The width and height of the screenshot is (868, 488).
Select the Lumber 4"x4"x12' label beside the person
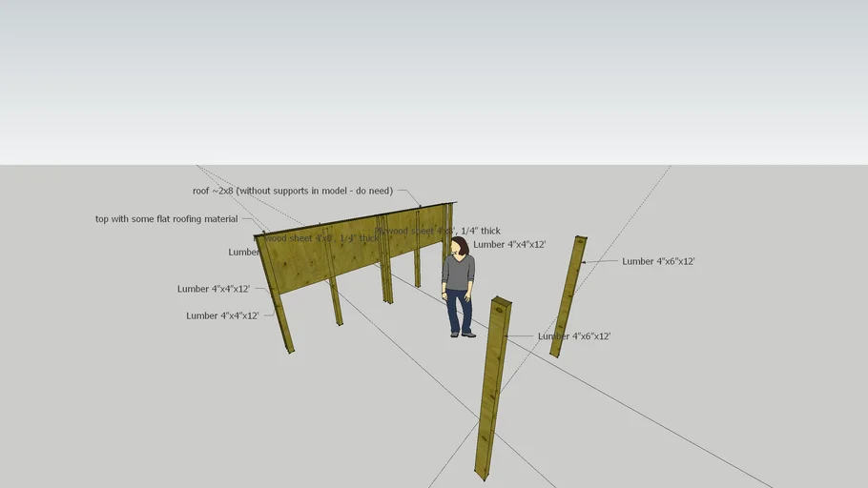509,245
